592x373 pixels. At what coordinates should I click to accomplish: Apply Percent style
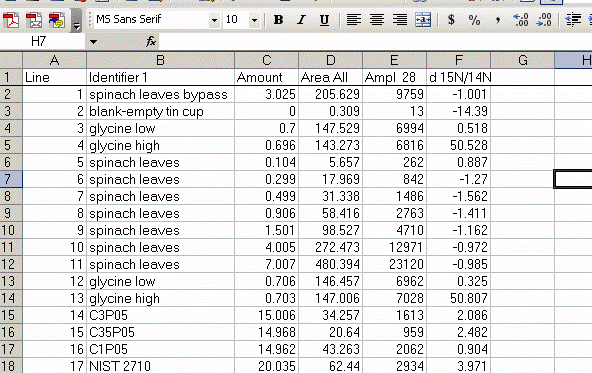tap(474, 20)
